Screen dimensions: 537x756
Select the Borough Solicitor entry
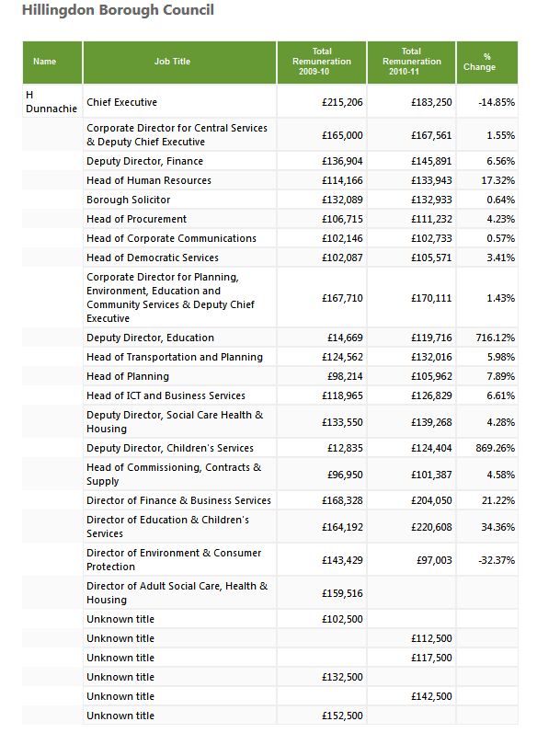(x=128, y=200)
